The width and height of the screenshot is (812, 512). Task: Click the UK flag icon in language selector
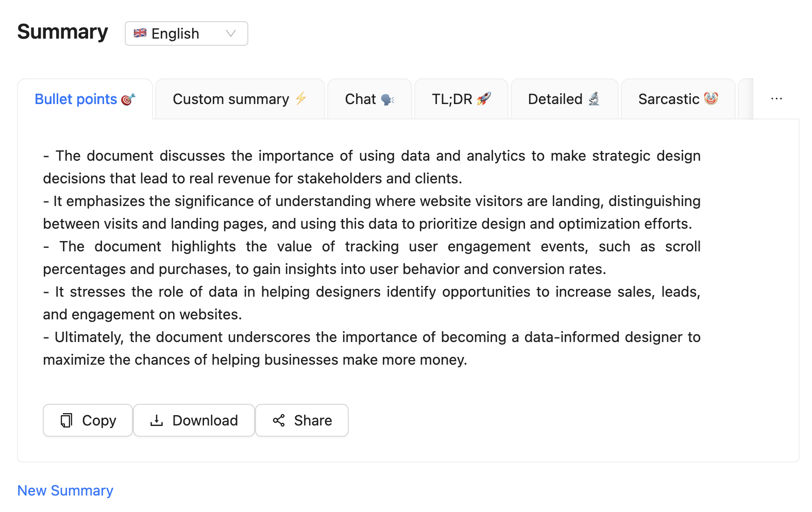pos(140,33)
